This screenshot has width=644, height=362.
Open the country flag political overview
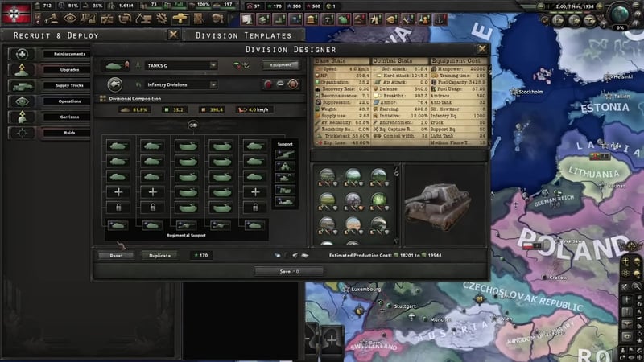15,14
